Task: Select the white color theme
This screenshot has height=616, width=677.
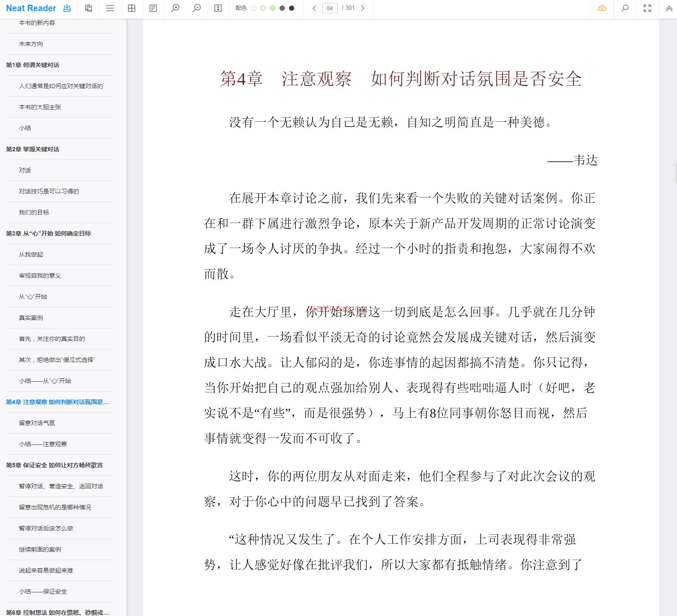Action: click(254, 8)
